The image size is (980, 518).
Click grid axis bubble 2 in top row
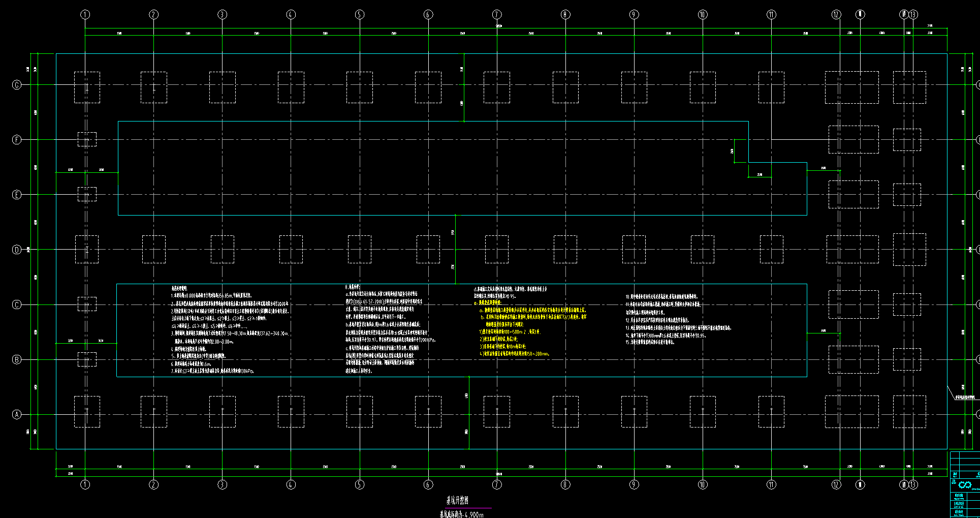(x=154, y=15)
